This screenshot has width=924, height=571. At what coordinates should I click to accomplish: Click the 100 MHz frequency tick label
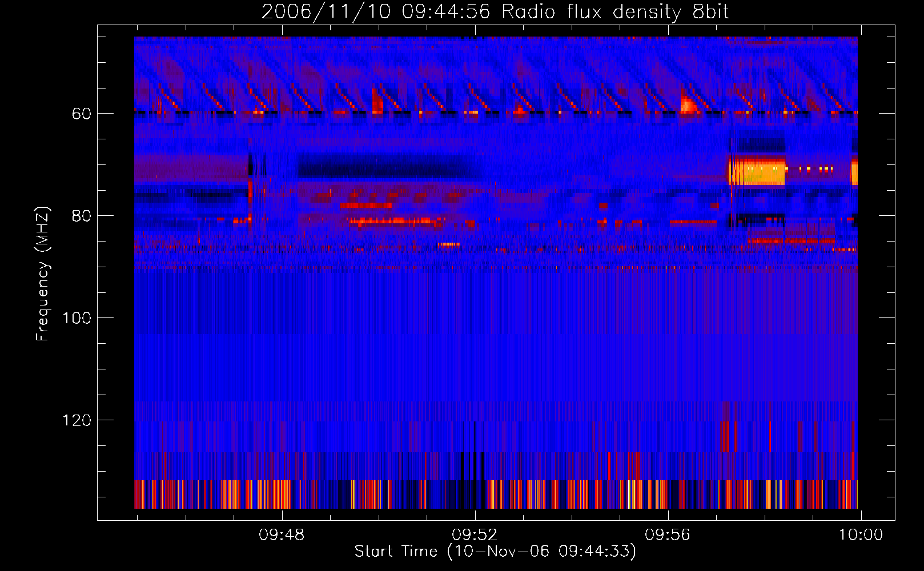(x=77, y=318)
